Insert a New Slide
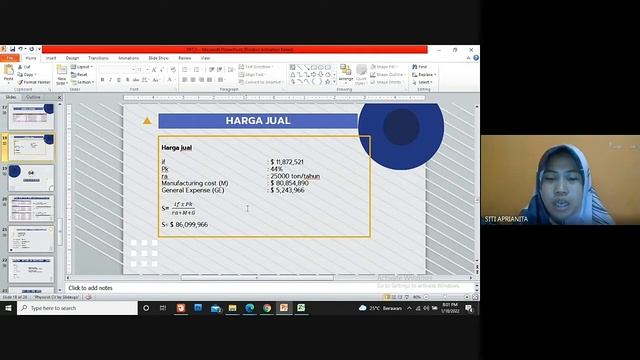The height and width of the screenshot is (360, 640). coord(62,74)
